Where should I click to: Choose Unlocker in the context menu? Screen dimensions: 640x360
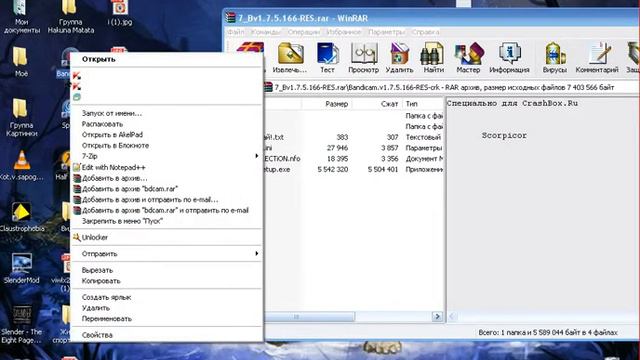[167, 237]
